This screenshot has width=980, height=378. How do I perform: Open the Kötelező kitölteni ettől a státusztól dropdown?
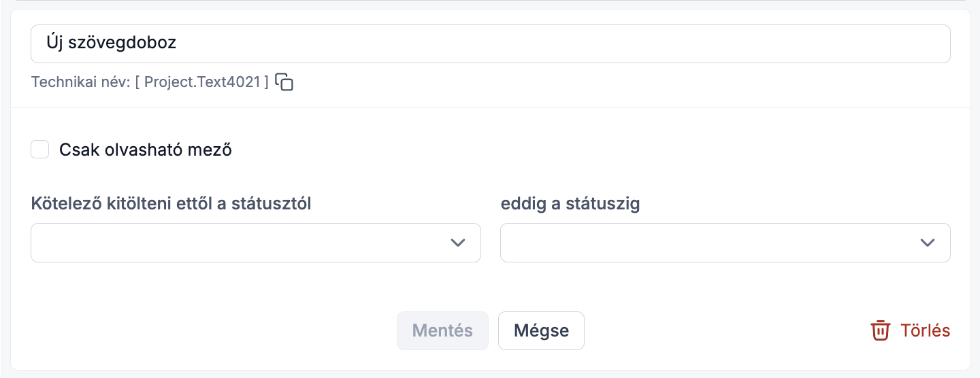pos(256,243)
